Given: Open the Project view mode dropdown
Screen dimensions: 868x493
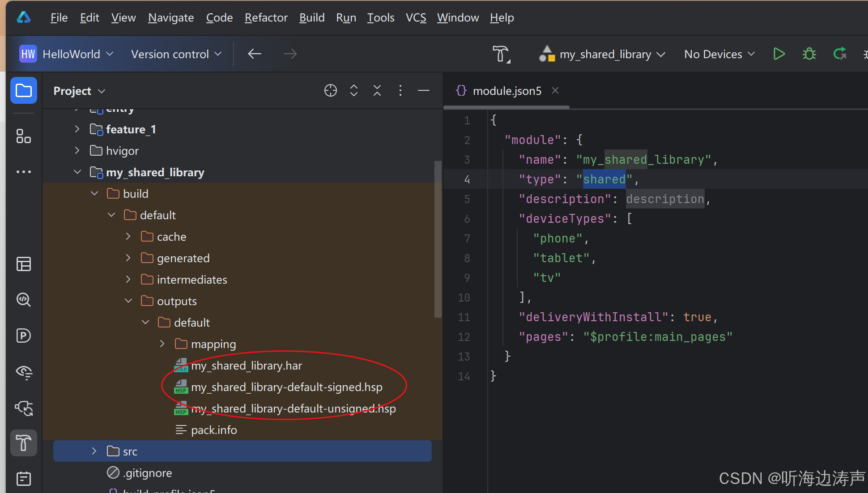Looking at the screenshot, I should pyautogui.click(x=79, y=91).
